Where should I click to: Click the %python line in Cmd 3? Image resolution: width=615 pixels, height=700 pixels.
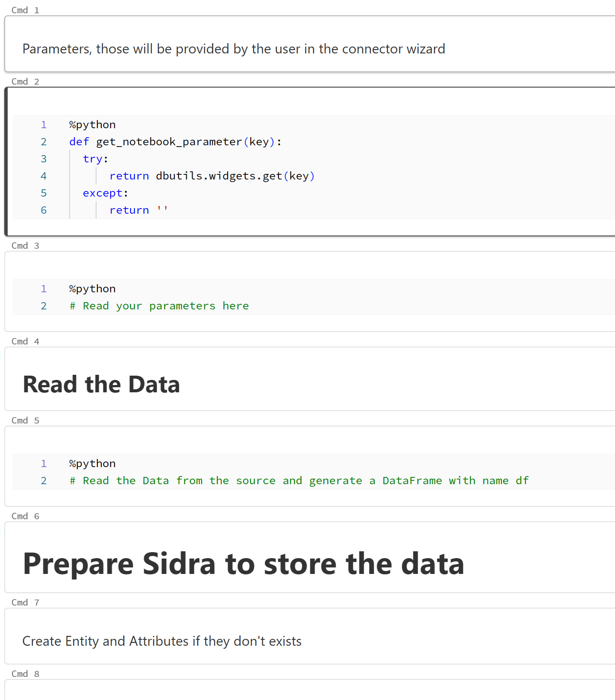point(92,289)
